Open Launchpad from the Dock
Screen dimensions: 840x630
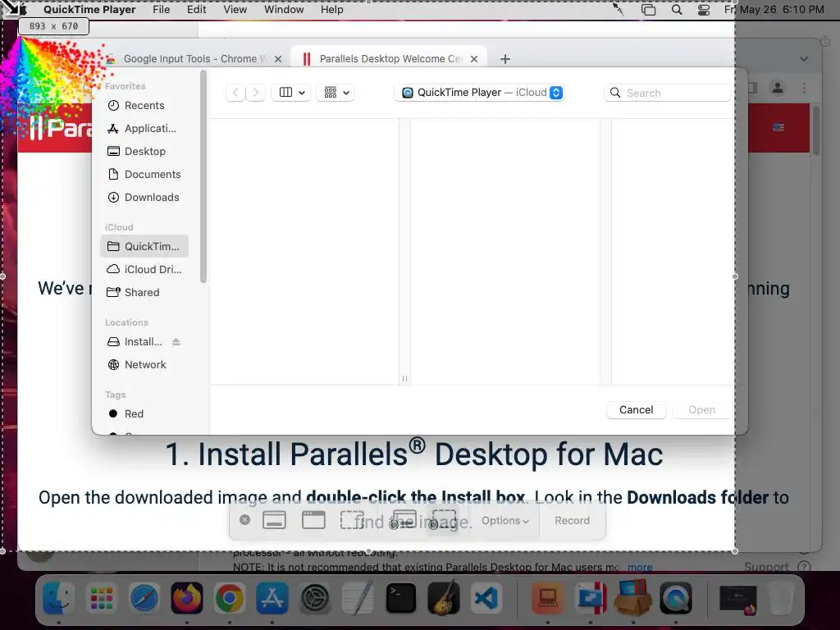point(101,598)
